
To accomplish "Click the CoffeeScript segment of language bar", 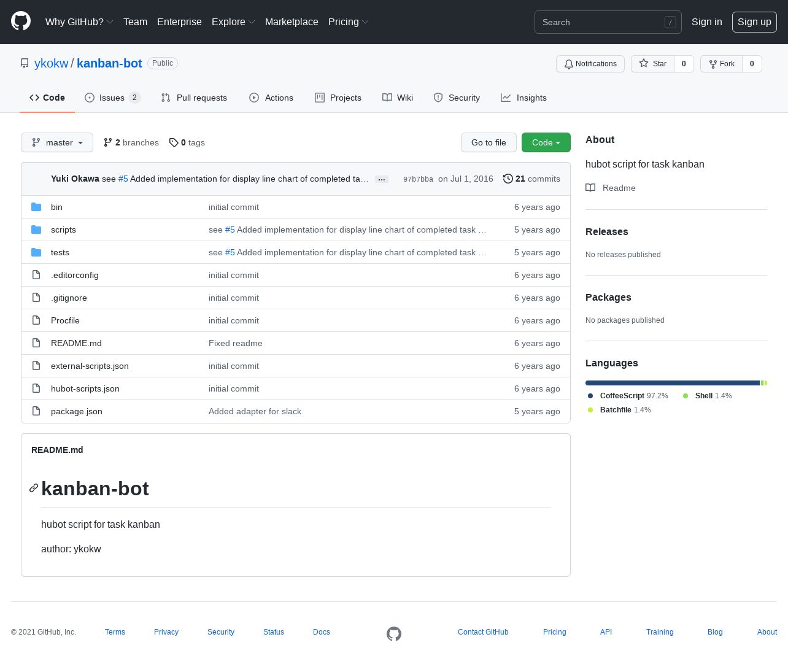I will (x=673, y=383).
